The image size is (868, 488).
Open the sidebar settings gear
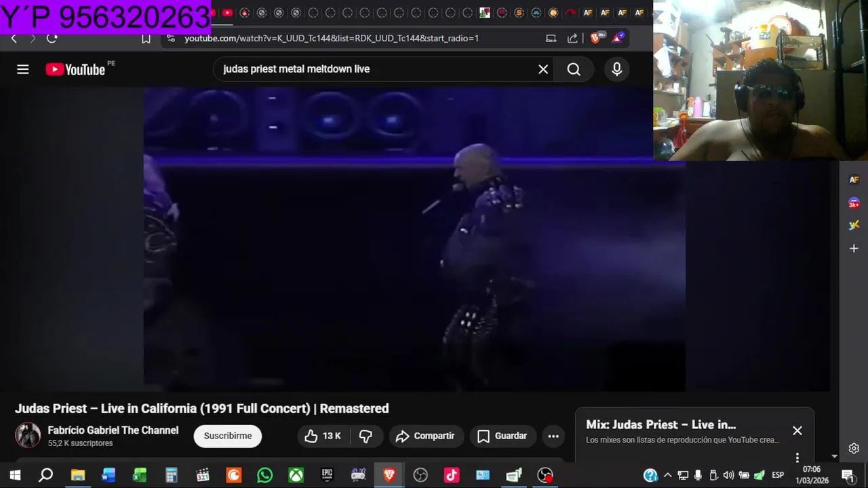pos(854,448)
